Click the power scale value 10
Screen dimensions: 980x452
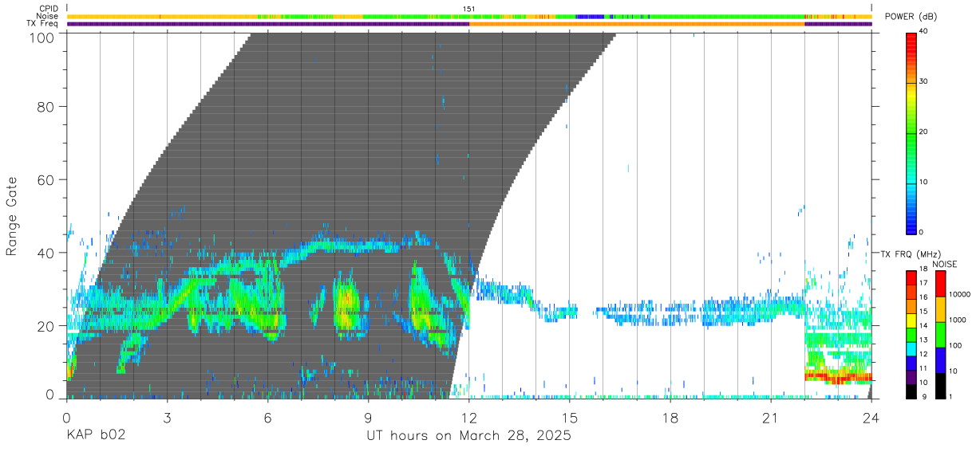924,183
